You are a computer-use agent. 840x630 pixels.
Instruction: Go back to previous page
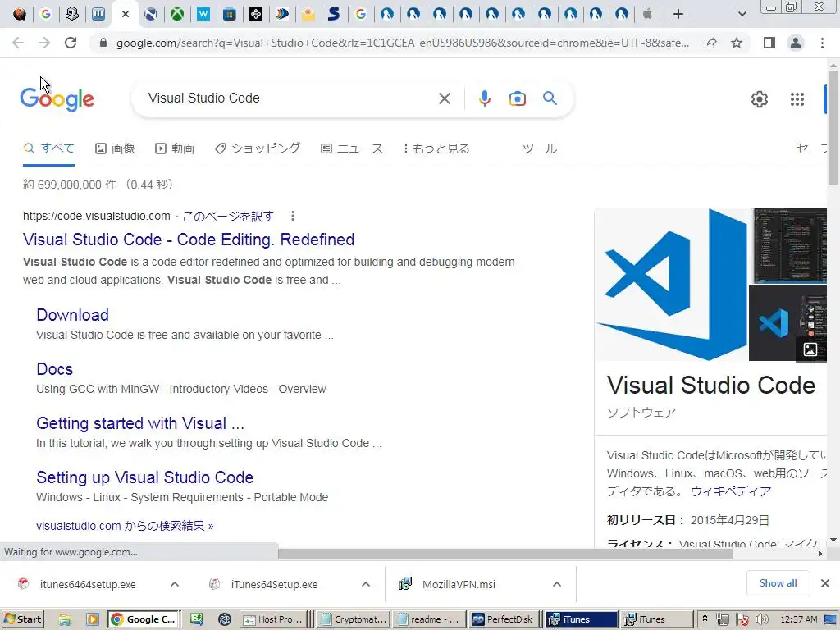pos(18,43)
